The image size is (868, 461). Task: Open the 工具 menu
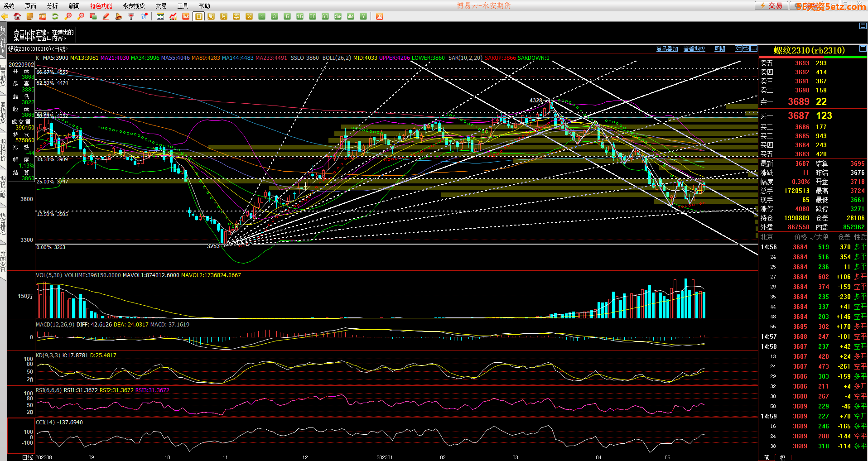183,6
